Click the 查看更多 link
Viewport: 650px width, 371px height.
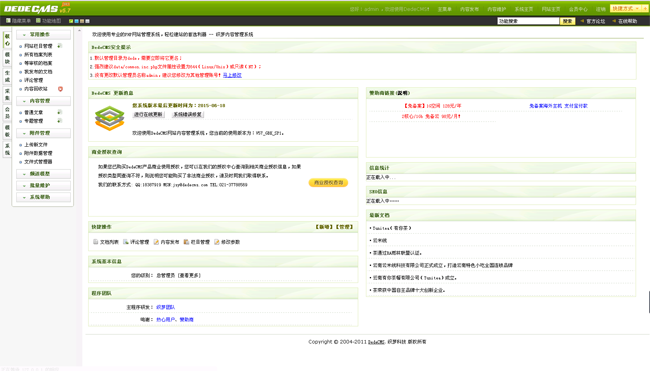click(189, 275)
